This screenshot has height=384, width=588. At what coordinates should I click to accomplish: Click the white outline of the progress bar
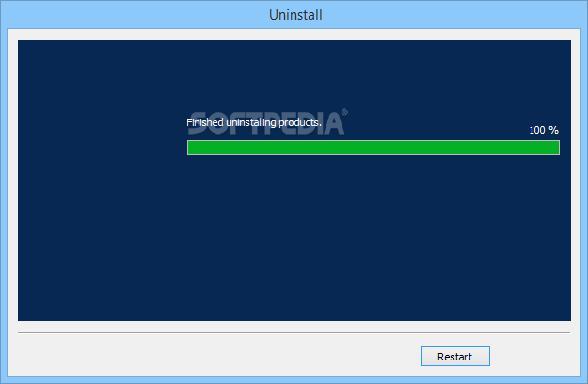pos(373,140)
